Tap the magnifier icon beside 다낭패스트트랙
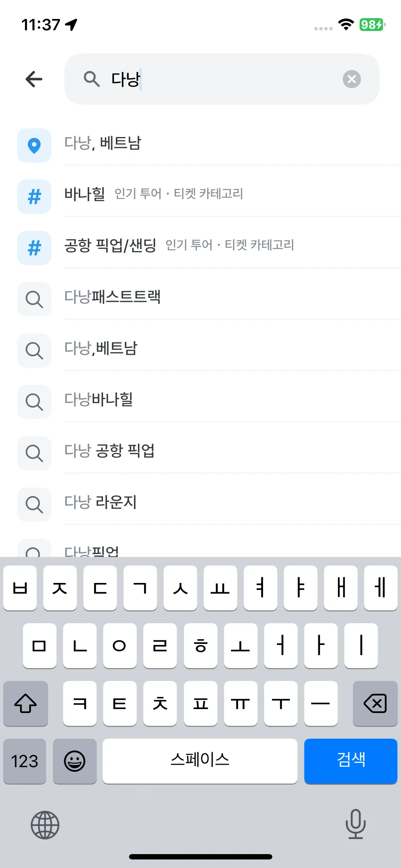This screenshot has width=401, height=868. click(x=34, y=299)
